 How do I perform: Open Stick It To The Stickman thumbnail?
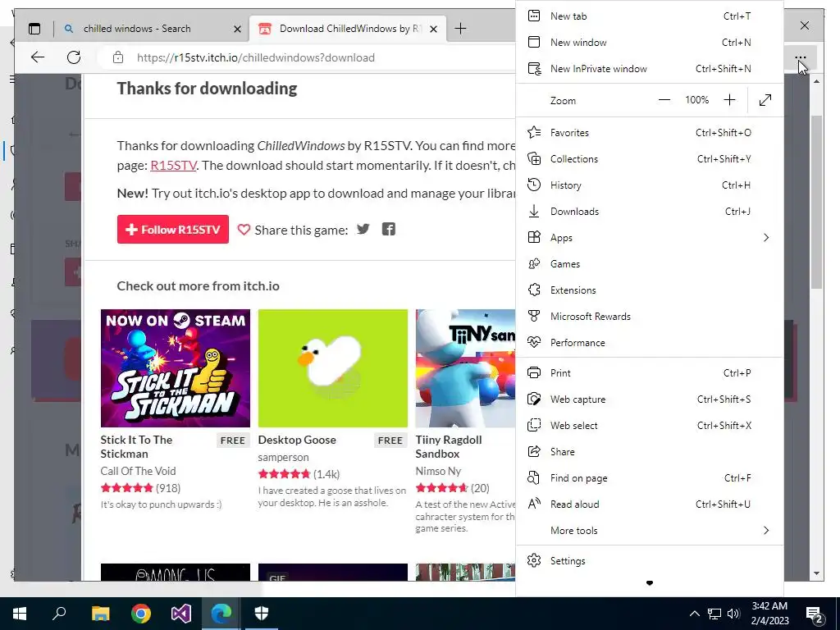pos(176,368)
